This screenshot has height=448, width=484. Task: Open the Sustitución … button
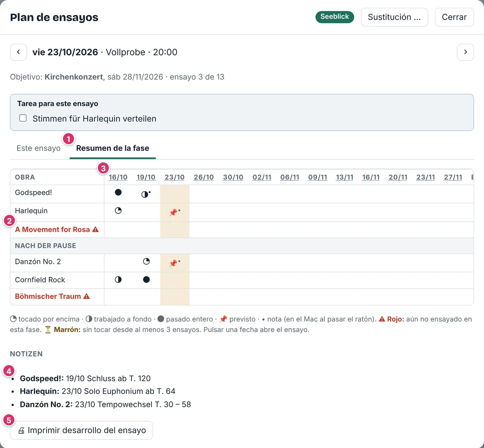[x=394, y=17]
